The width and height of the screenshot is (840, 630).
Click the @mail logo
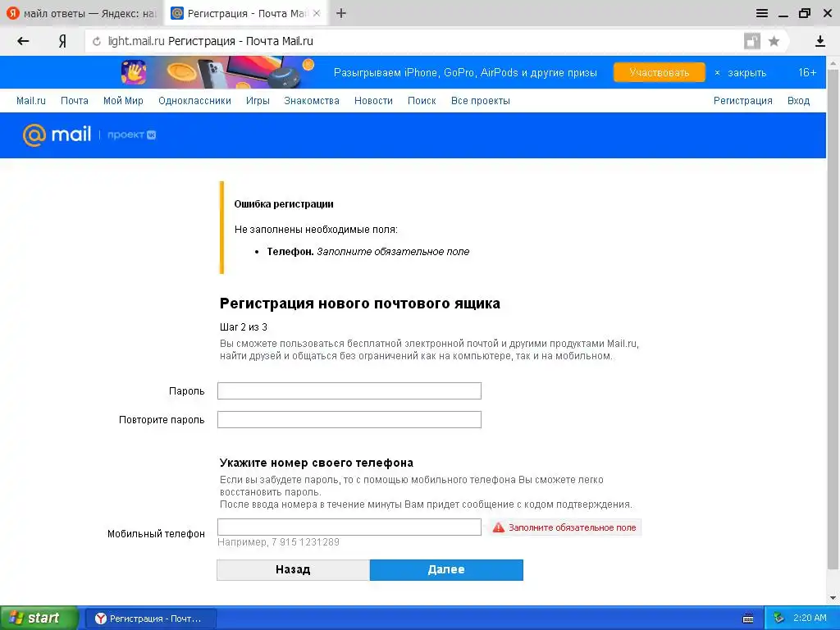pos(57,135)
